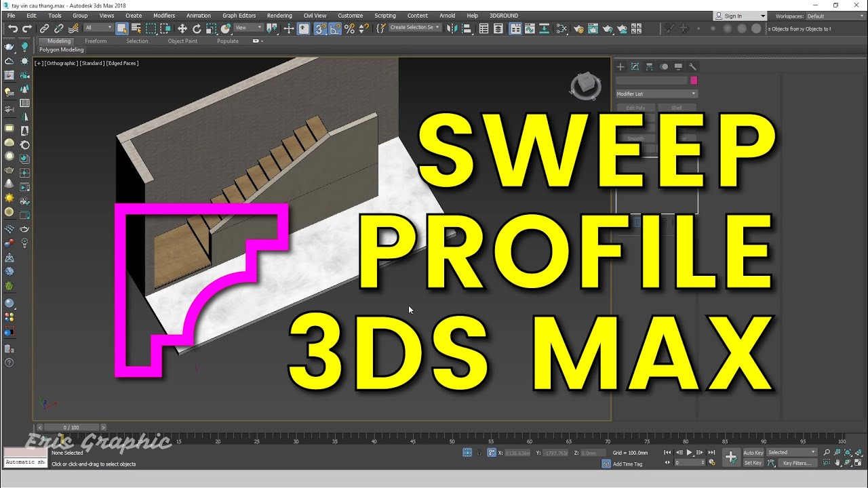This screenshot has height=488, width=868.
Task: Click the magenta object color swatch
Action: pos(694,81)
